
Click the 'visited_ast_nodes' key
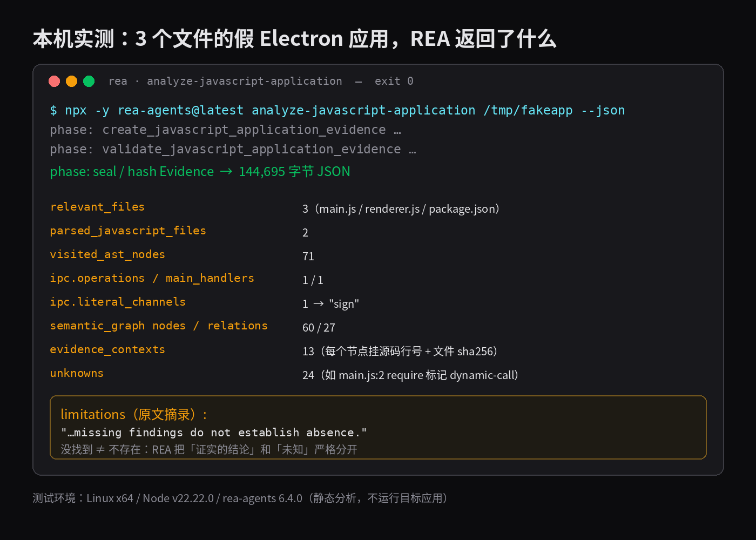point(107,254)
